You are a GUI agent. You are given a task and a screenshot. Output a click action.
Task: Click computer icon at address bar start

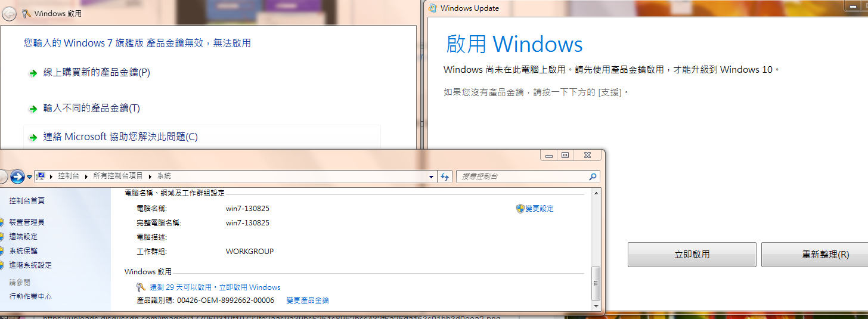click(x=41, y=176)
